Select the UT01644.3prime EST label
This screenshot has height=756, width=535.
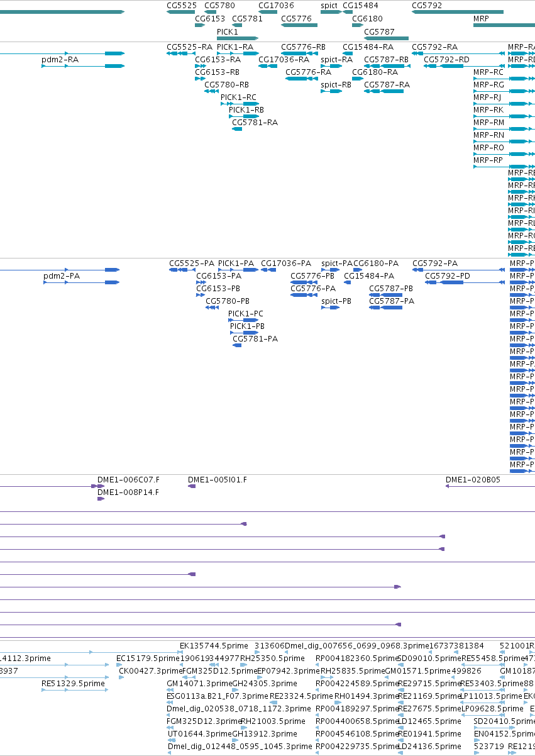[x=200, y=734]
